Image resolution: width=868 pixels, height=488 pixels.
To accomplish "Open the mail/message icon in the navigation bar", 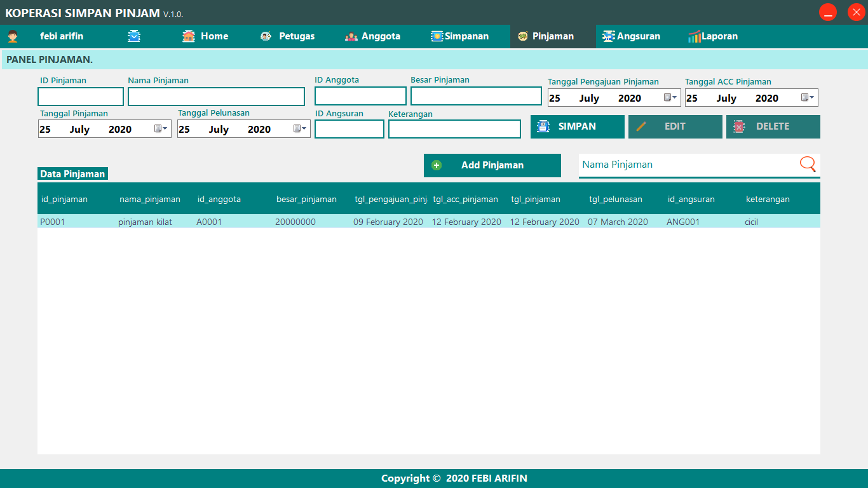I will click(134, 36).
